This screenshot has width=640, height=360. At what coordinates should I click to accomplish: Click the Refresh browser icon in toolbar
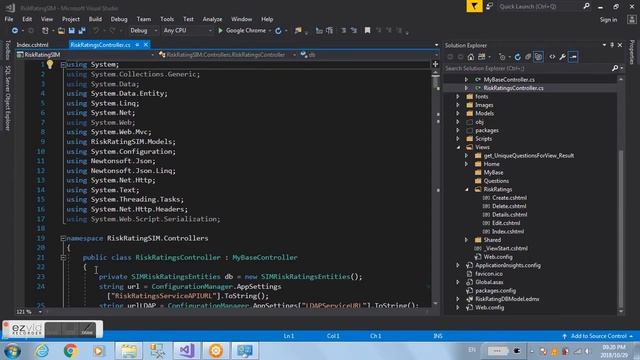(x=278, y=31)
